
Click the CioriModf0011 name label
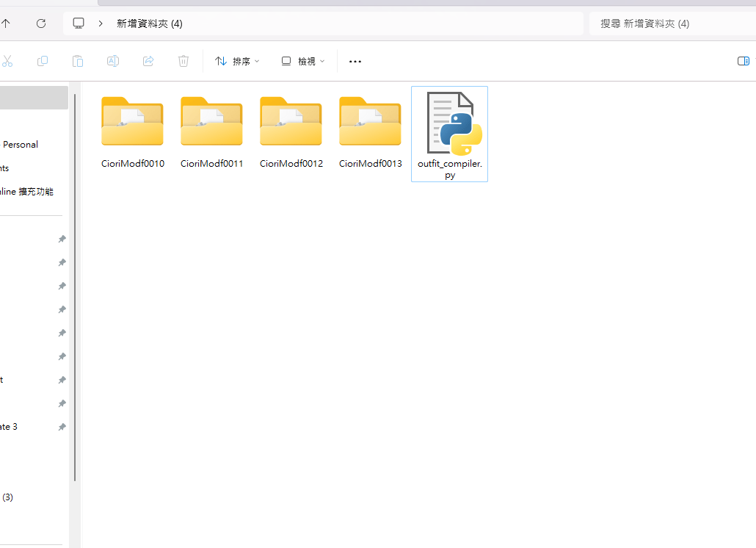point(211,164)
